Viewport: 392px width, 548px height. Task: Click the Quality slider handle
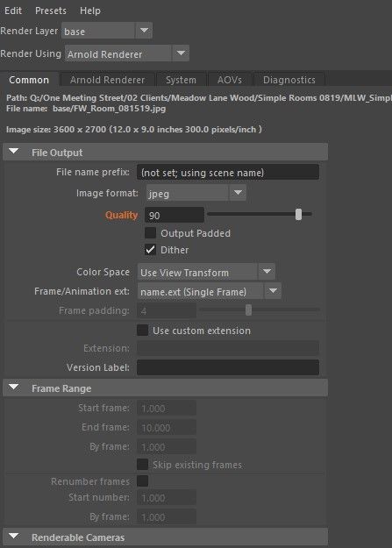pos(298,214)
